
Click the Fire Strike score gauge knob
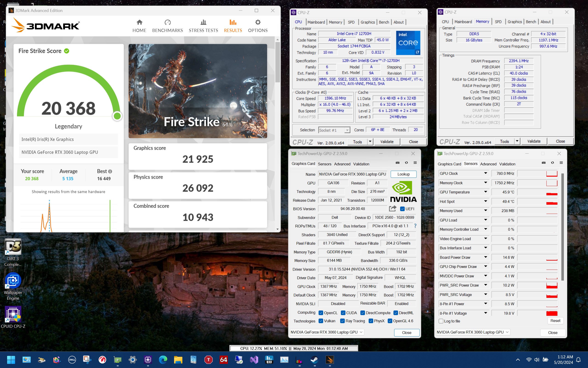point(117,116)
